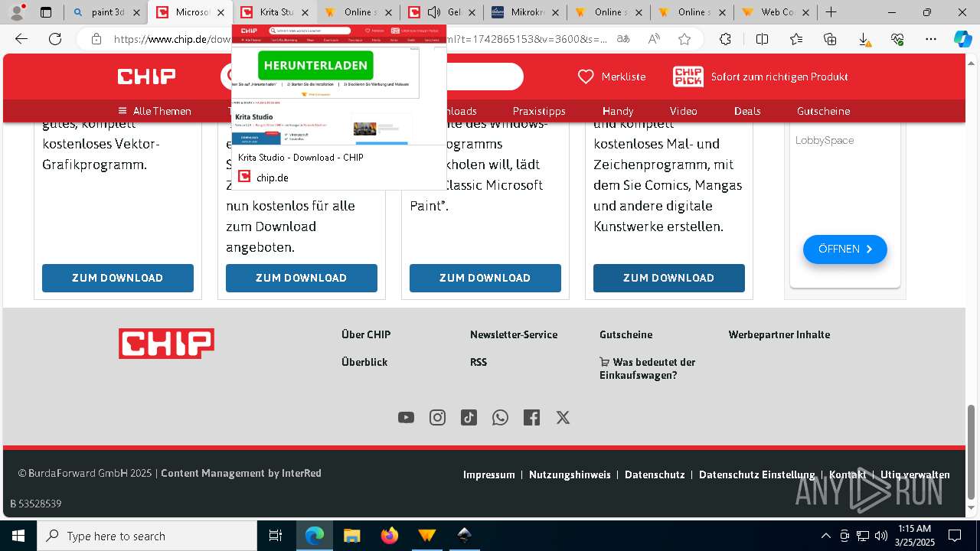Open Gutscheine in top navigation bar
980x551 pixels.
coord(823,111)
